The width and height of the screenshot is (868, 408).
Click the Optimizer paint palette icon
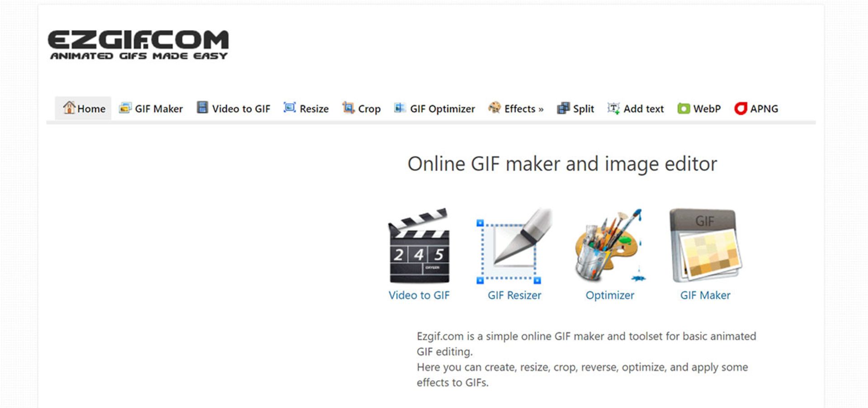(x=609, y=247)
